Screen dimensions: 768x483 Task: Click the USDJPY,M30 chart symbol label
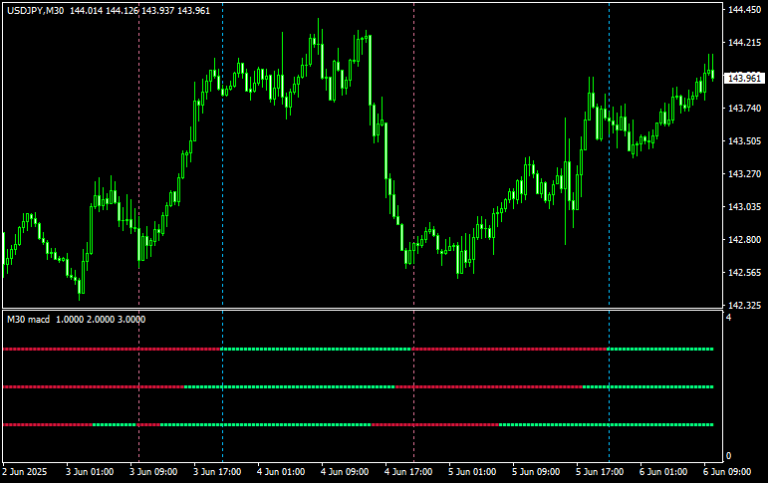pyautogui.click(x=34, y=10)
